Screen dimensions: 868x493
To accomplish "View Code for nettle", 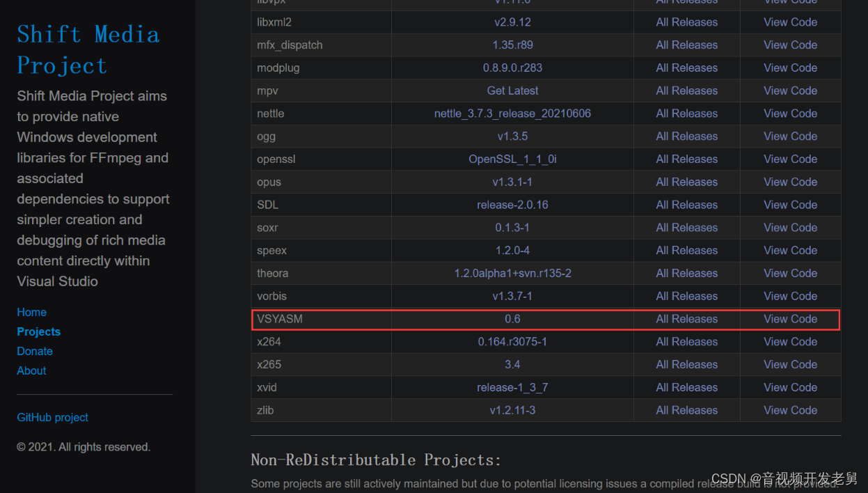I will (x=791, y=114).
